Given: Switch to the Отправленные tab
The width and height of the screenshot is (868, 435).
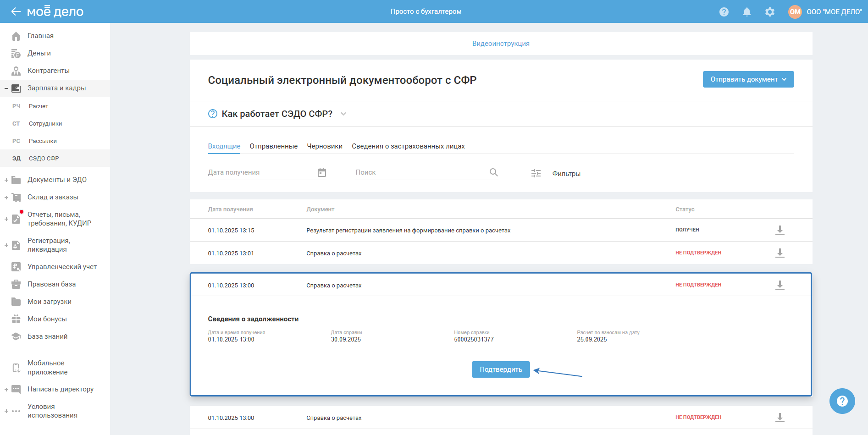Looking at the screenshot, I should click(x=274, y=146).
